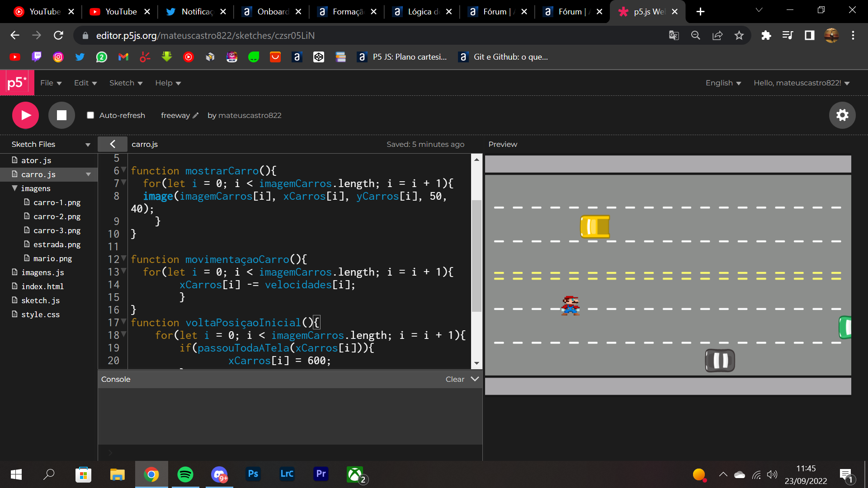Image resolution: width=868 pixels, height=488 pixels.
Task: Open the English language dropdown
Action: point(723,83)
